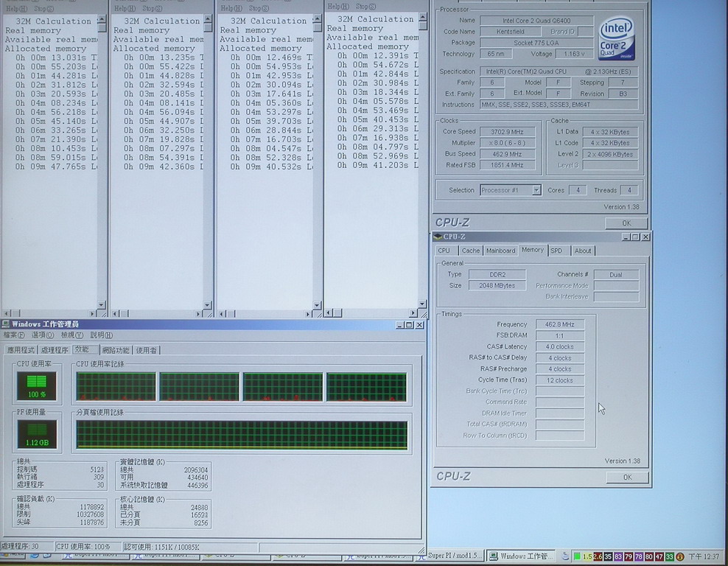Click scroll-up arrow in Super PI window showing 13.235s
728x566 pixels.
point(208,19)
